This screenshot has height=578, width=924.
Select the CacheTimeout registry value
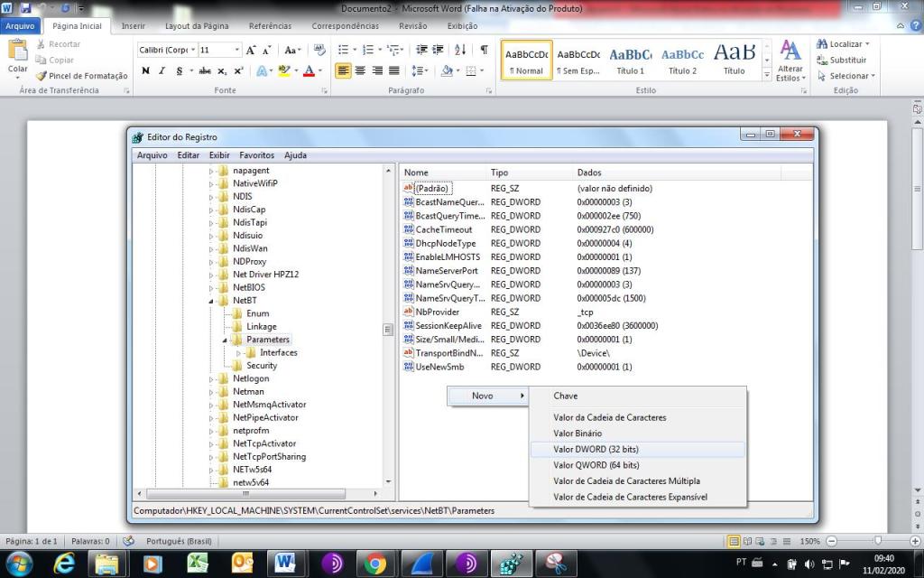(x=443, y=229)
